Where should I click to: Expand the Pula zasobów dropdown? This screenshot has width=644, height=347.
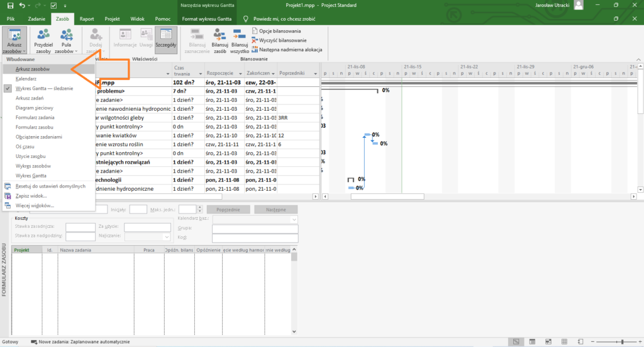[66, 52]
